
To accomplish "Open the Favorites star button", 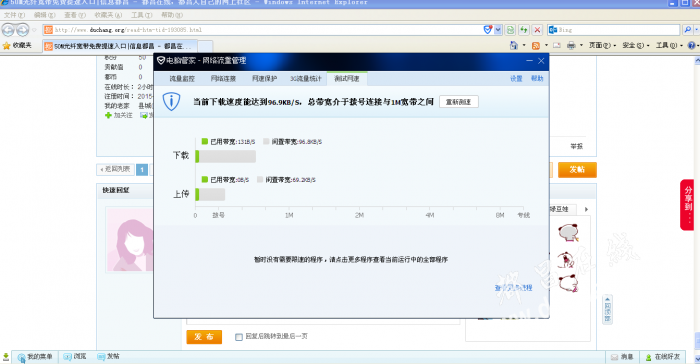I will click(17, 46).
